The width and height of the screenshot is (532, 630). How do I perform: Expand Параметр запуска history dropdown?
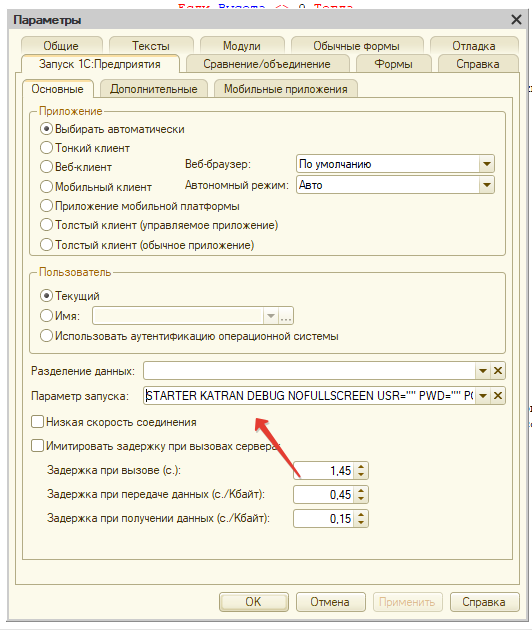coord(483,396)
